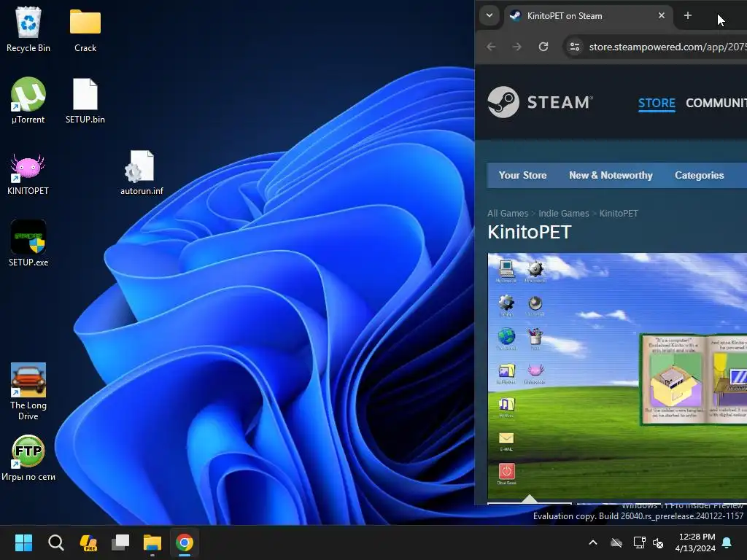This screenshot has width=747, height=560.
Task: Launch the µTorrent desktop shortcut
Action: [x=28, y=101]
